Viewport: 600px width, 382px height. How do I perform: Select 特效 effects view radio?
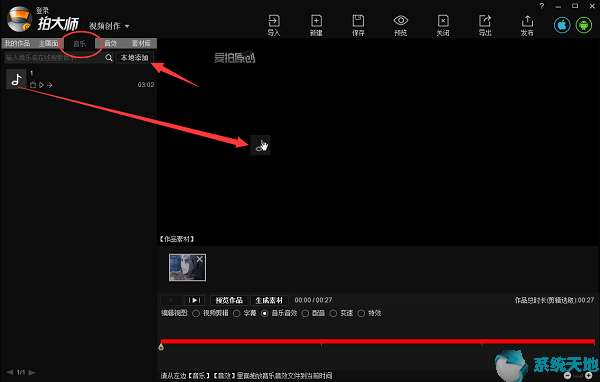click(361, 313)
